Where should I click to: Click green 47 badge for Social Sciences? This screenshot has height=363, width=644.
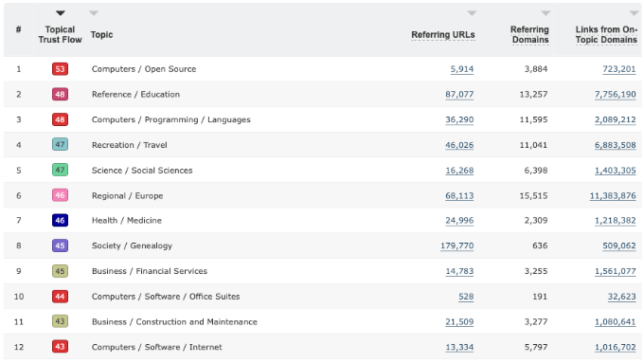pos(60,171)
